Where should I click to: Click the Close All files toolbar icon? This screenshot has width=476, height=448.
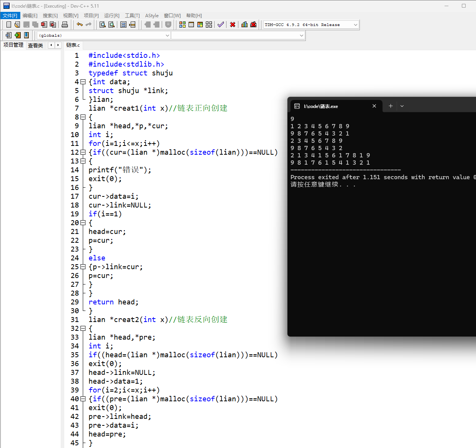pyautogui.click(x=53, y=25)
